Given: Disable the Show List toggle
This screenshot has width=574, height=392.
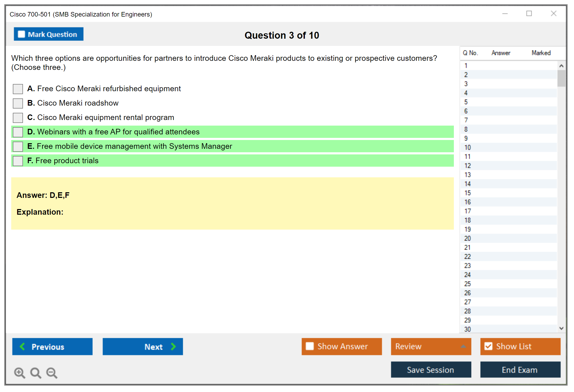Looking at the screenshot, I should pyautogui.click(x=488, y=346).
